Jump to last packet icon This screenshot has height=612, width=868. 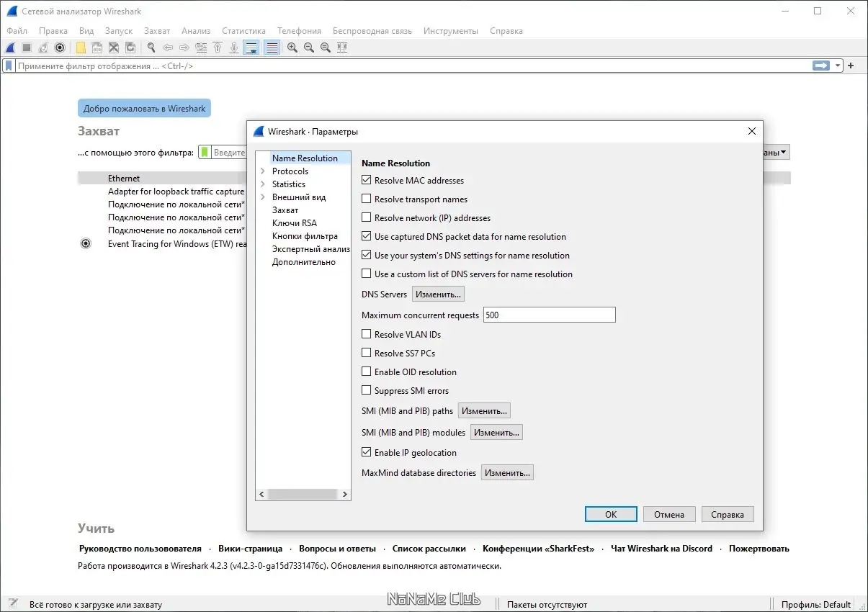point(234,48)
